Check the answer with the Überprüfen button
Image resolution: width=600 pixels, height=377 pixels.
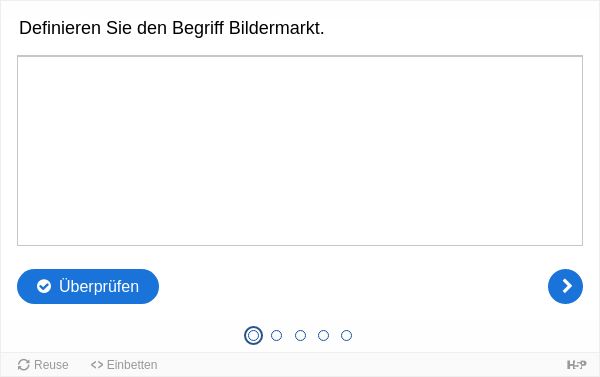(x=88, y=286)
